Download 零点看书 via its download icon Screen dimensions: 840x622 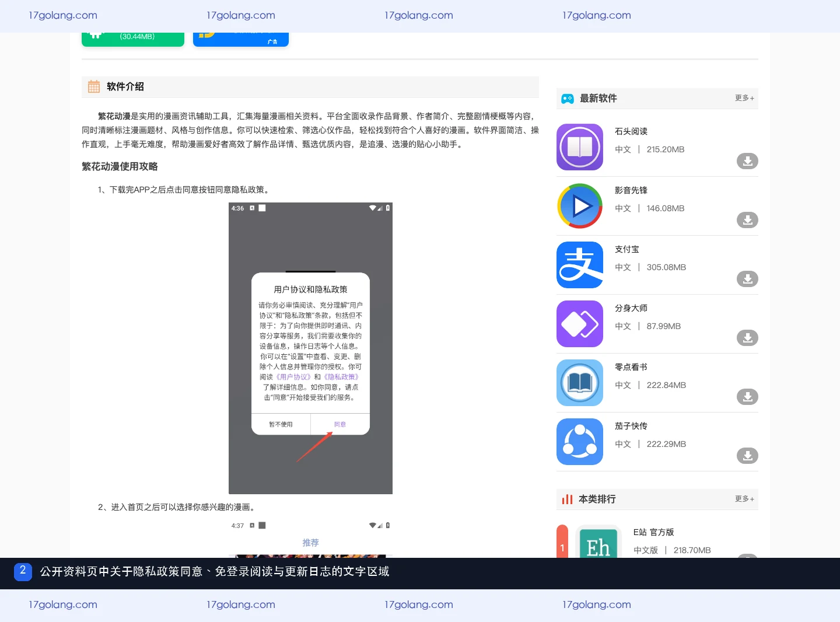pyautogui.click(x=747, y=397)
